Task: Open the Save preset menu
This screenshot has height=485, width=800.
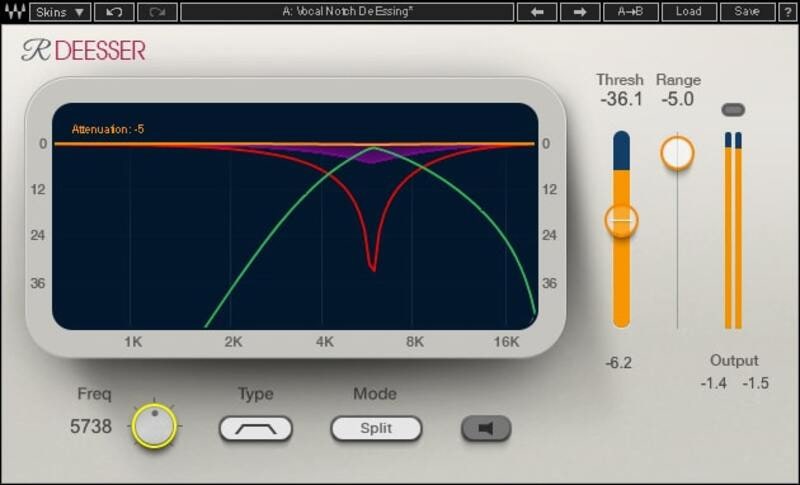Action: [x=746, y=12]
